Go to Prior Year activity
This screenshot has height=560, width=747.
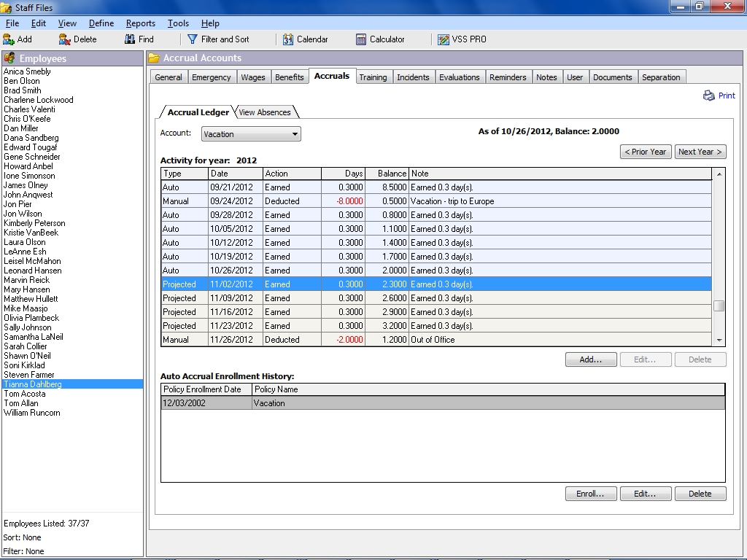646,152
